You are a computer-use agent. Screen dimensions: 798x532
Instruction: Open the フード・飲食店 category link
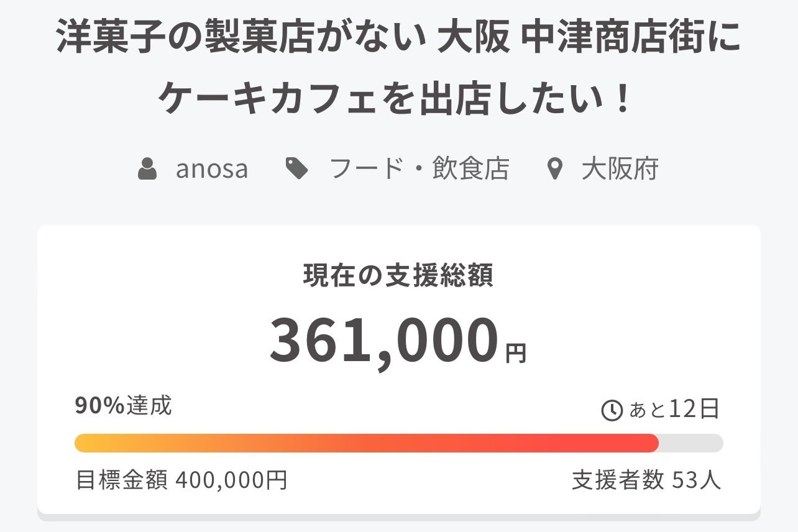point(419,168)
